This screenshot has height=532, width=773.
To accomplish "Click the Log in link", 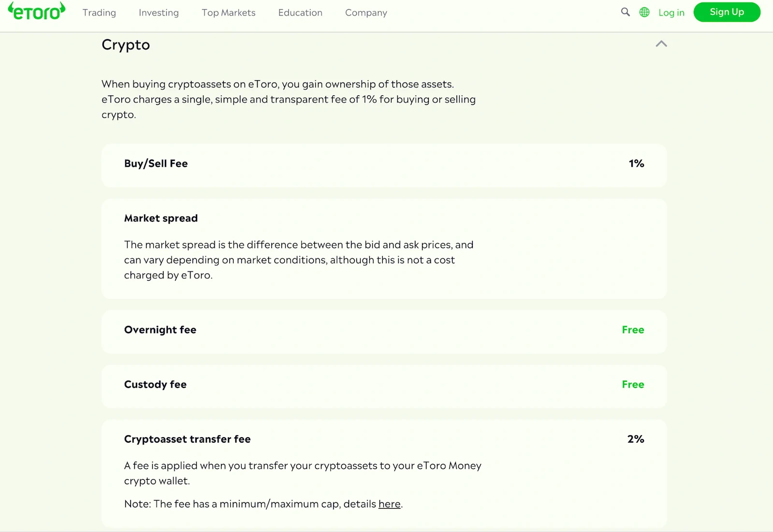I will tap(671, 13).
